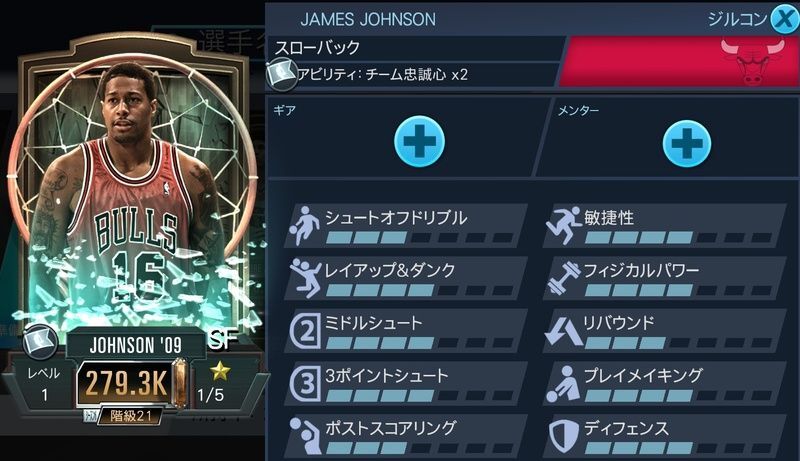
Task: Open the James Johnson player card image
Action: tap(134, 194)
